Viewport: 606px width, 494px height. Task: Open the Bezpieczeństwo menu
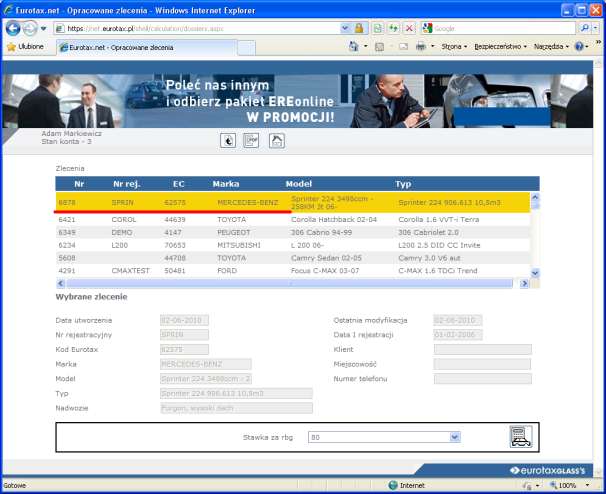coord(500,46)
